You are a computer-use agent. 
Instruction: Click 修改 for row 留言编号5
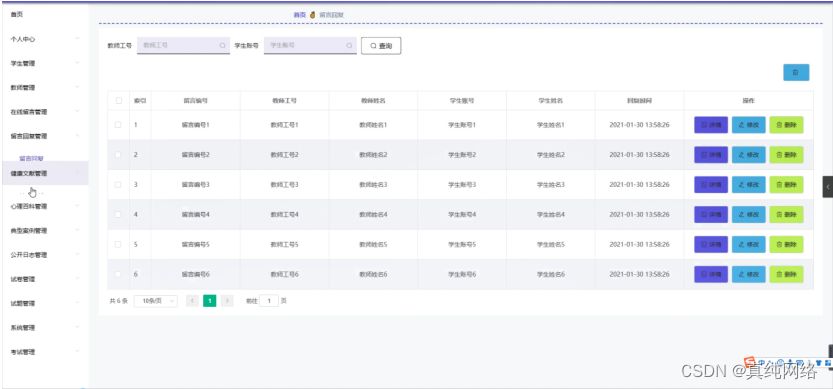coord(749,244)
